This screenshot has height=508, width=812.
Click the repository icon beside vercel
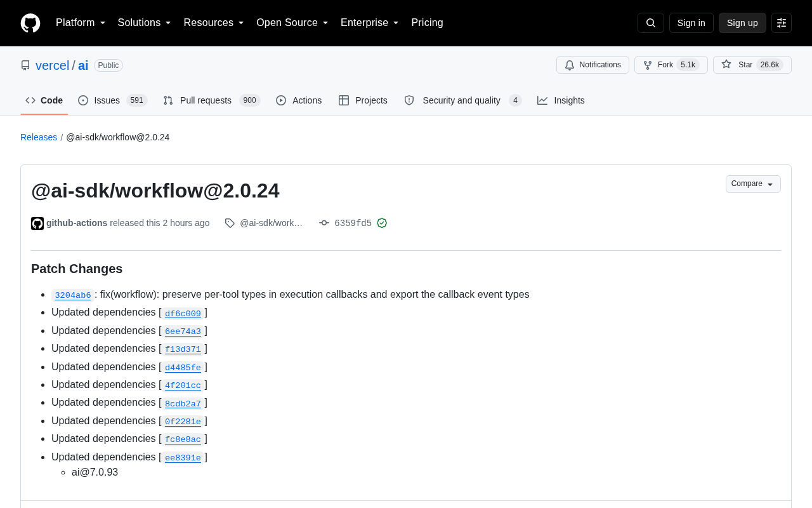tap(25, 65)
